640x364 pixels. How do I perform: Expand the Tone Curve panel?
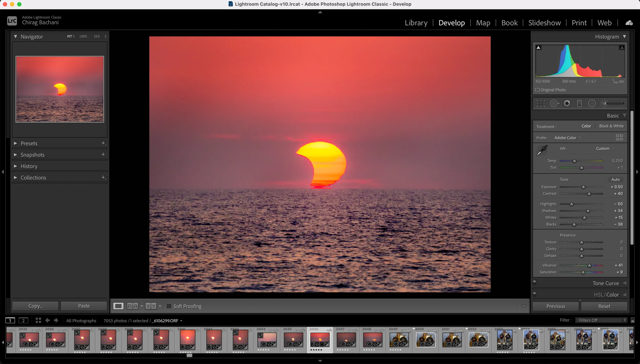[625, 283]
